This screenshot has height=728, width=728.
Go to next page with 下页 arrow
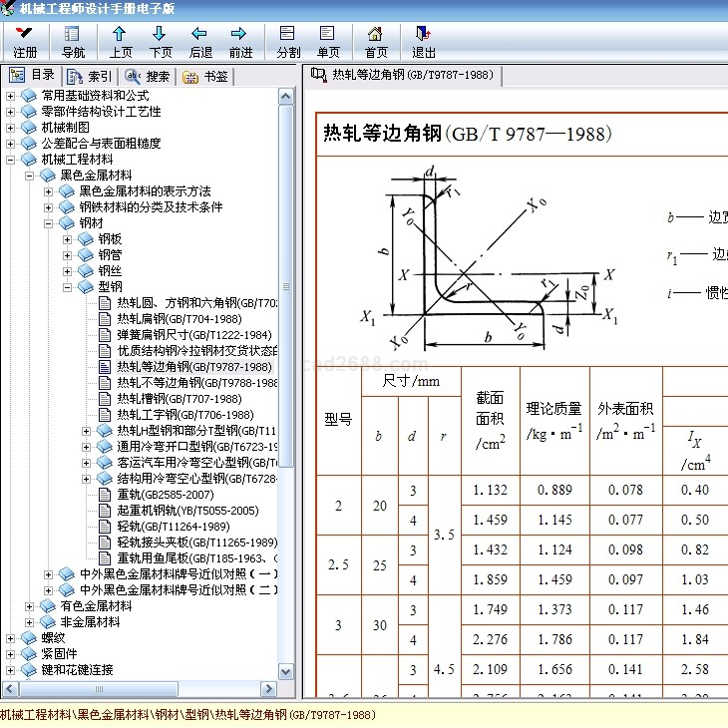click(x=160, y=34)
